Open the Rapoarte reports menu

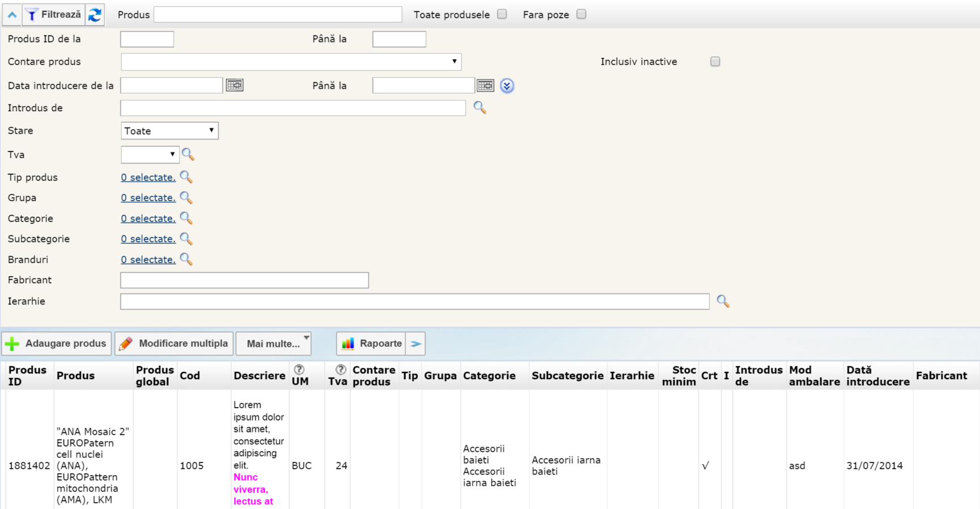(372, 343)
